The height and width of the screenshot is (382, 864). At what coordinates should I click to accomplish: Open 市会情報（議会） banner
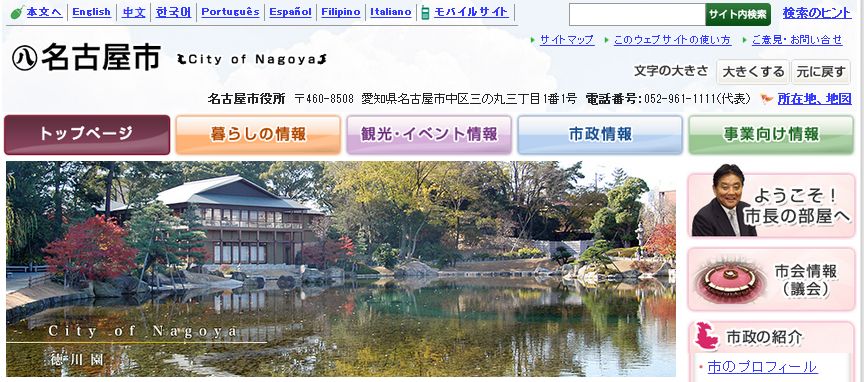[x=771, y=279]
